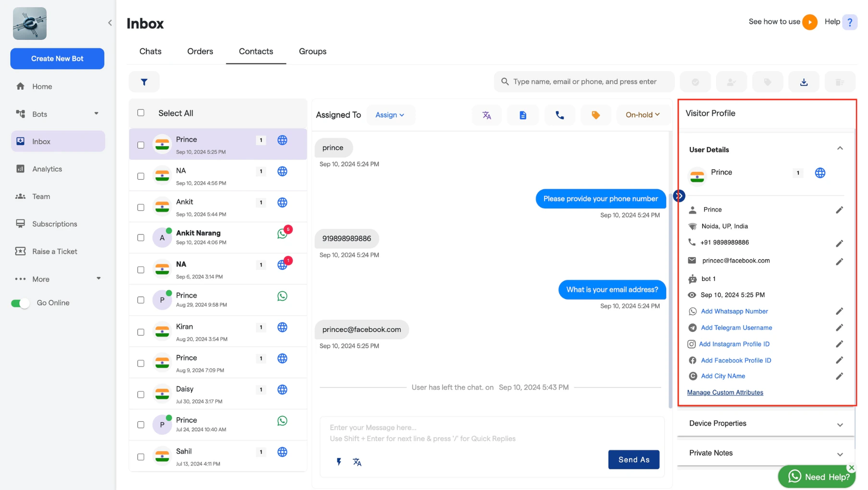Close the Need Help widget
The image size is (868, 490).
(x=851, y=467)
